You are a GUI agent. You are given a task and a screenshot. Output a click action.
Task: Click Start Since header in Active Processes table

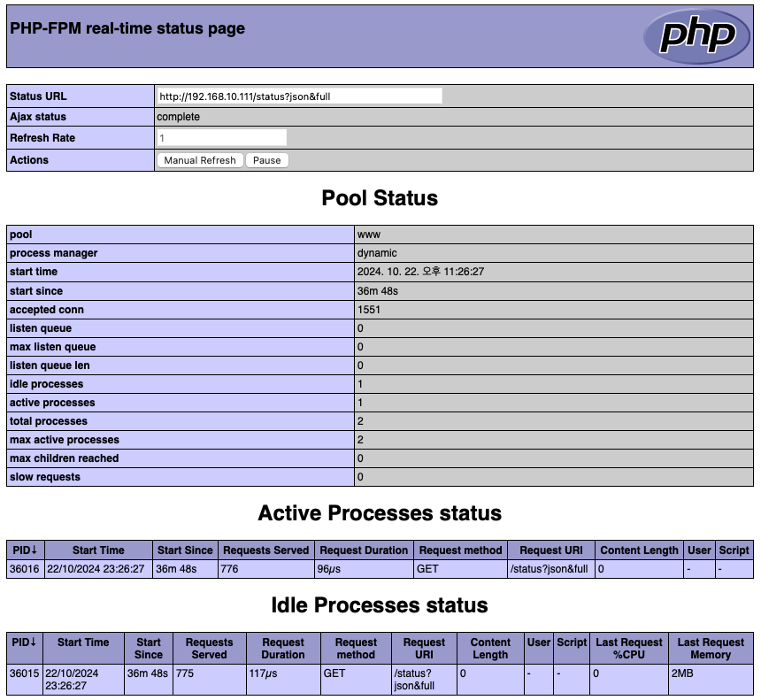pyautogui.click(x=185, y=550)
